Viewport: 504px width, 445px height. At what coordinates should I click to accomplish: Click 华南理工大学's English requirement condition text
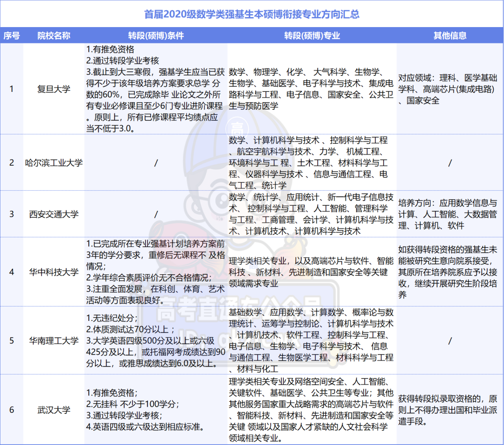point(155,352)
